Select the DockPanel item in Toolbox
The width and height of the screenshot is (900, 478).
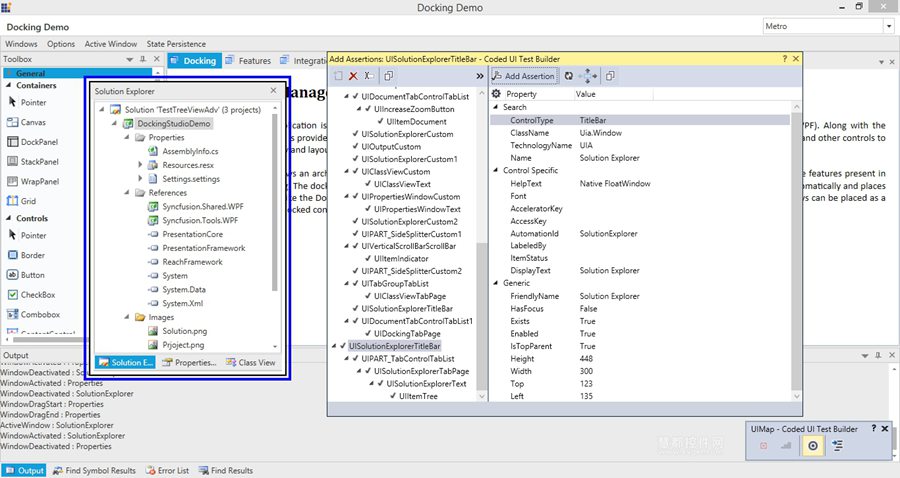click(33, 142)
